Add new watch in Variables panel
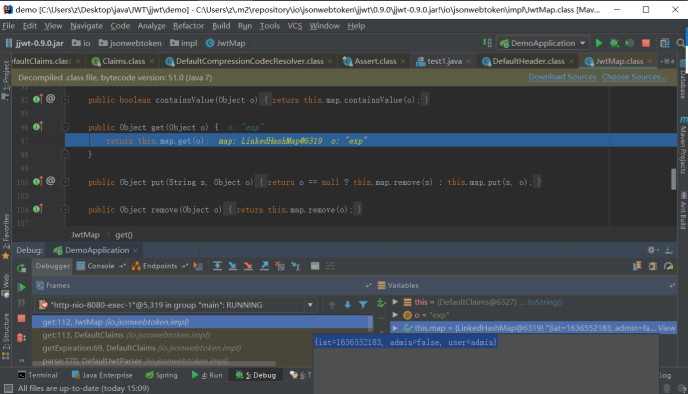688x394 pixels. (381, 303)
